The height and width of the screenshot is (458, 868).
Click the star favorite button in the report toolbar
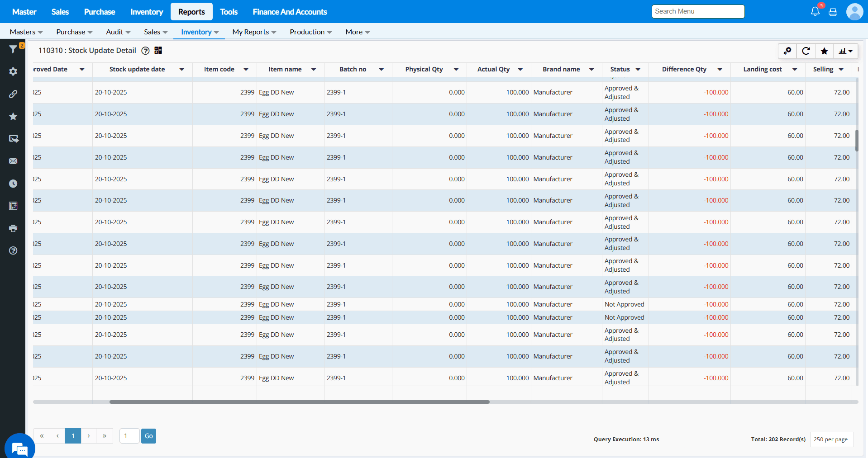tap(824, 51)
